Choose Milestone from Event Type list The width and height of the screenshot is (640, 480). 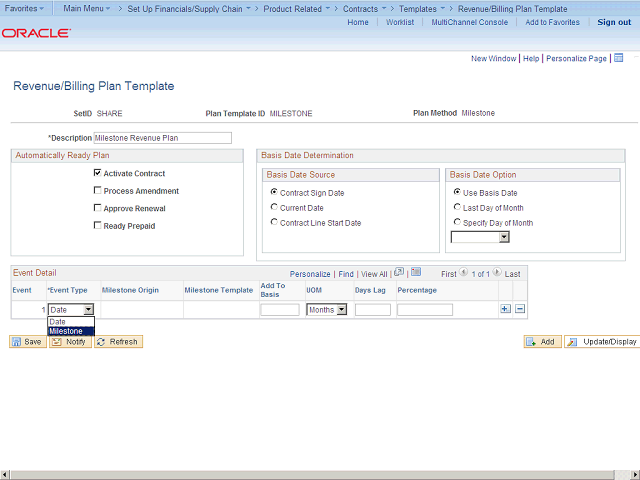click(x=71, y=331)
